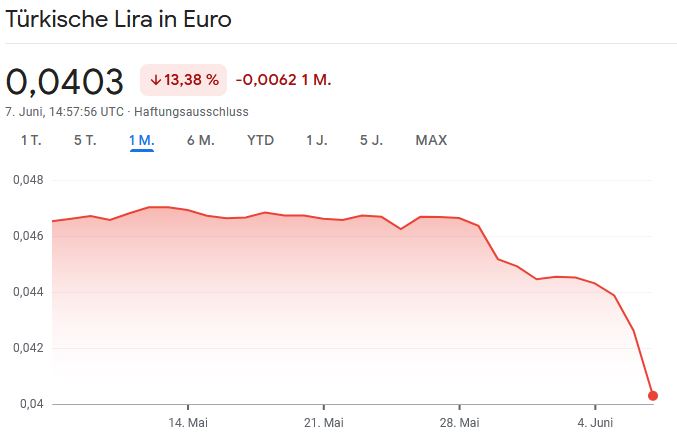Click the current rate value 0,0403

tap(65, 81)
